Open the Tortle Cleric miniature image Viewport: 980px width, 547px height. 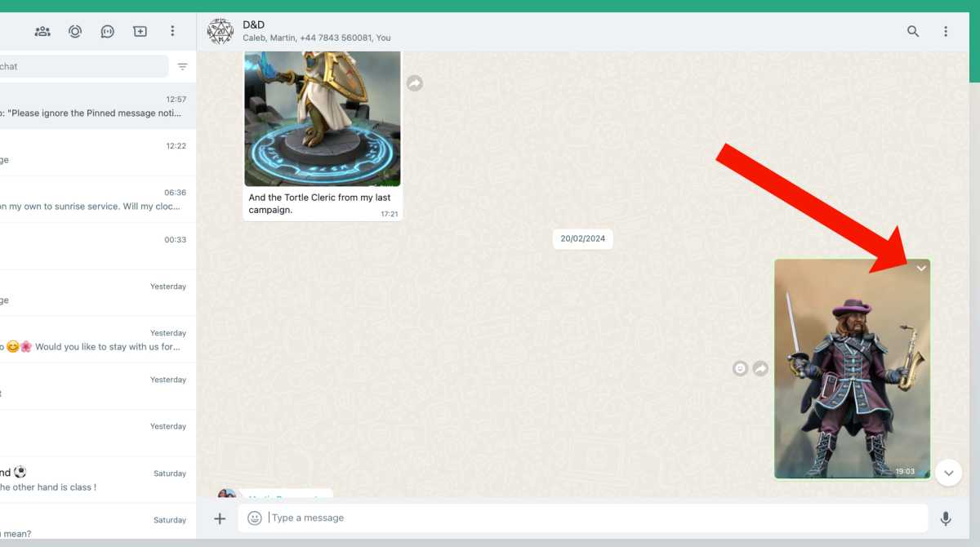tap(323, 118)
